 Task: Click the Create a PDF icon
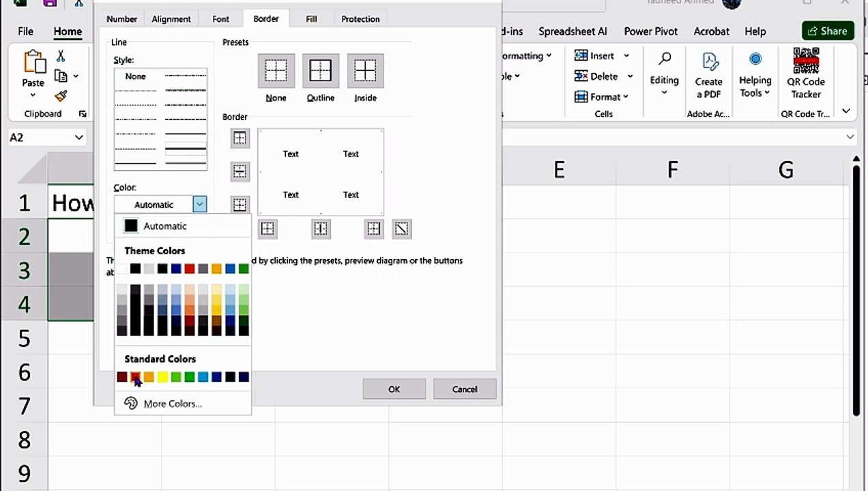(x=709, y=61)
